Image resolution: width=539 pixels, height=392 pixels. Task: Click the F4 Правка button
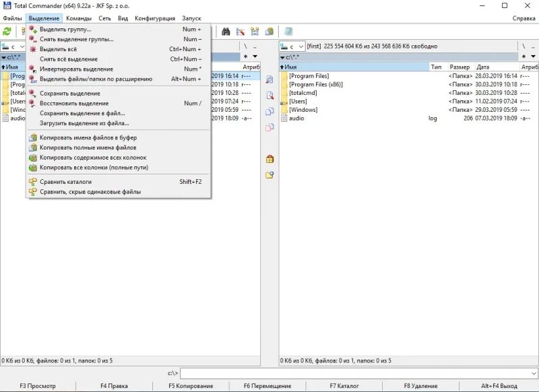coord(114,386)
